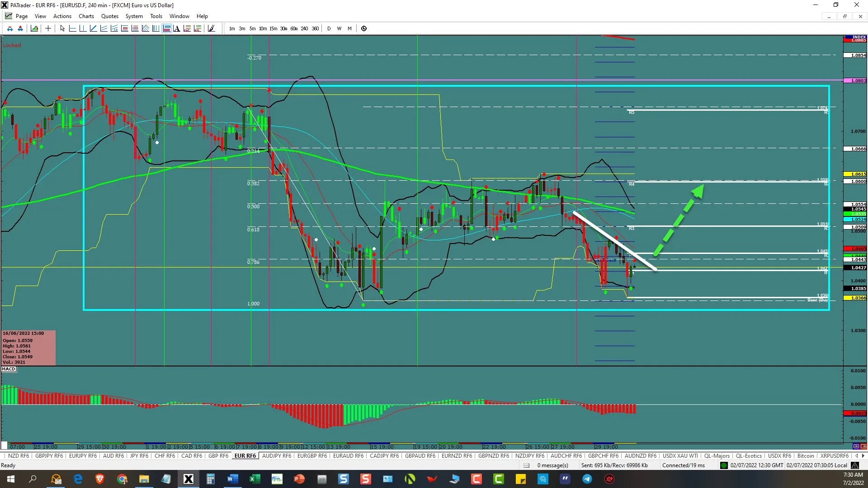Select the vertical line drawing tool
This screenshot has height=488, width=868.
(x=83, y=28)
